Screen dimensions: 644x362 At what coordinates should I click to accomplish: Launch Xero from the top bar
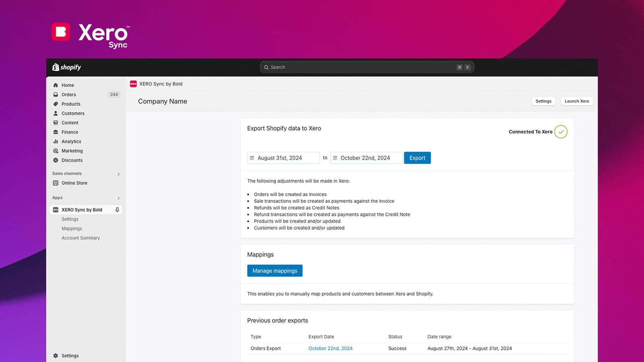pyautogui.click(x=576, y=101)
